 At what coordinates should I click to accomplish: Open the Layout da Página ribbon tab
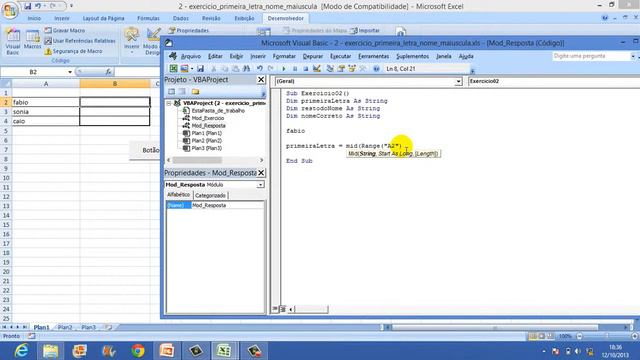(103, 18)
